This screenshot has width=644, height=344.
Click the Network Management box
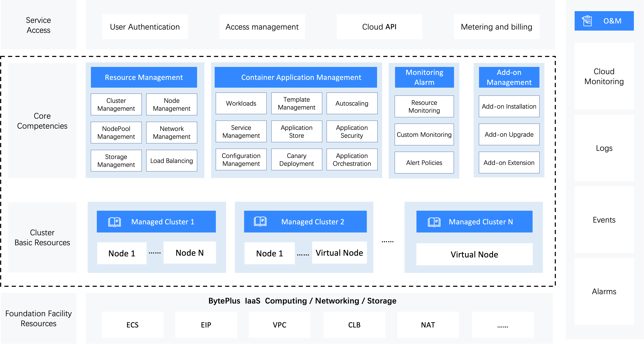171,133
